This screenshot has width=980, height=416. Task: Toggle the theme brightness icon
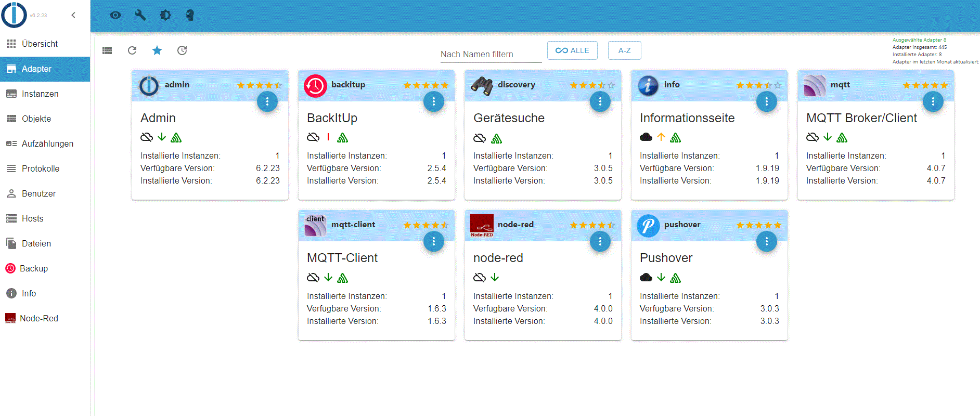click(x=165, y=15)
